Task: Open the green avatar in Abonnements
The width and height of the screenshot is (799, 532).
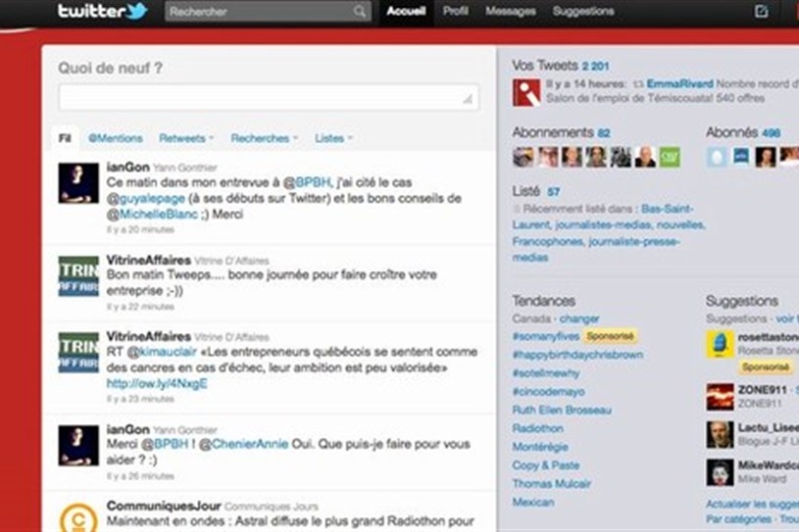Action: [x=670, y=157]
